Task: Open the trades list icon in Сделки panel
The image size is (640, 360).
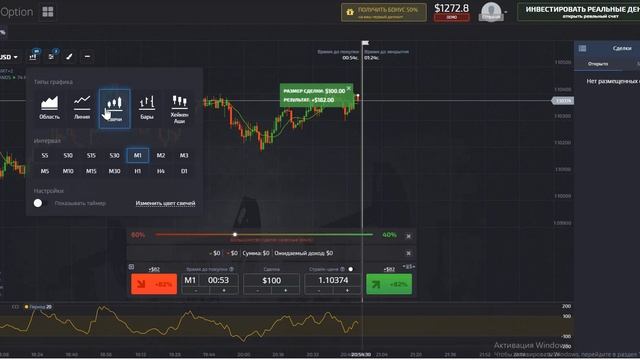Action: pos(582,48)
